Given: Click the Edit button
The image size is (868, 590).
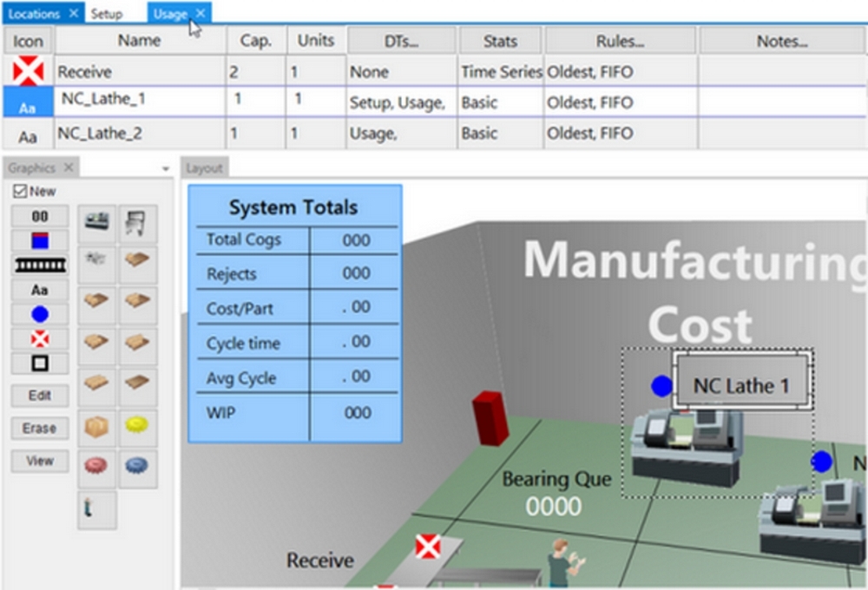Looking at the screenshot, I should point(40,396).
